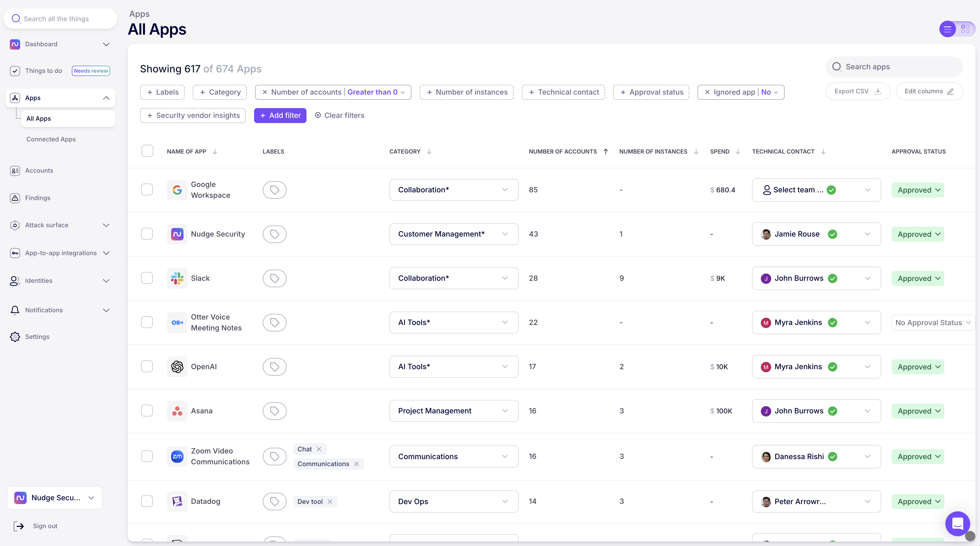Select all apps with header checkbox

pyautogui.click(x=147, y=151)
